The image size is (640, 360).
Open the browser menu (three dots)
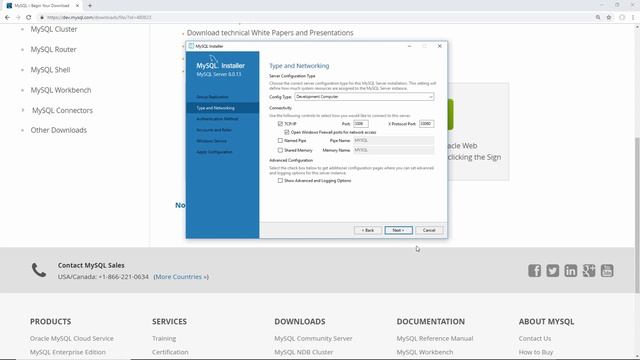coord(633,18)
